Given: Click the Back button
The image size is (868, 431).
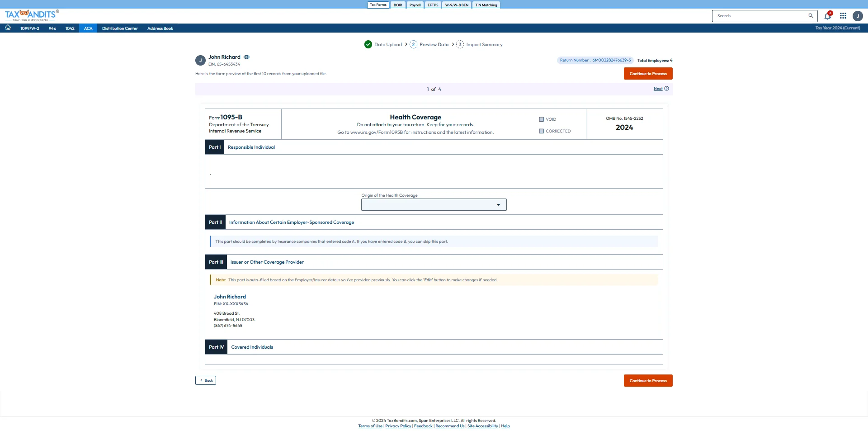Looking at the screenshot, I should 206,380.
